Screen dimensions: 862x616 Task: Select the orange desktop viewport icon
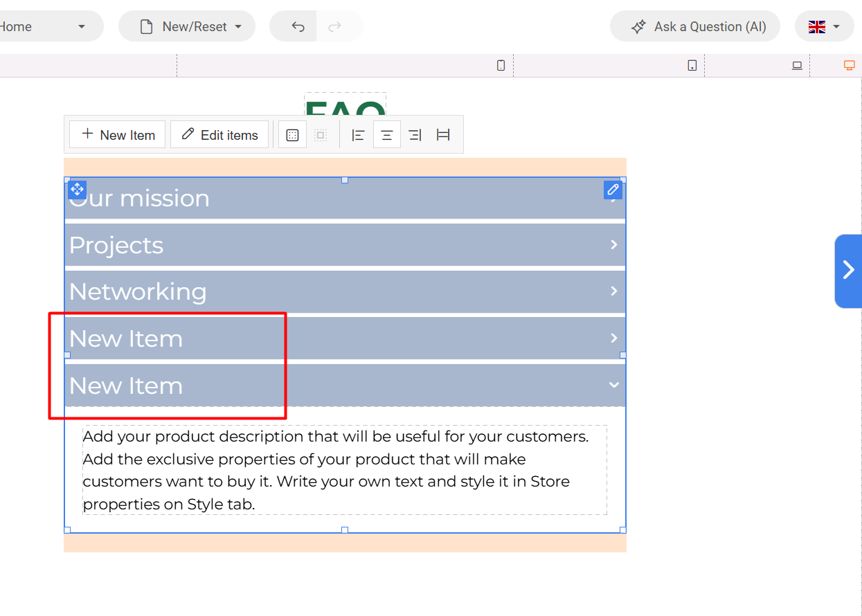849,66
